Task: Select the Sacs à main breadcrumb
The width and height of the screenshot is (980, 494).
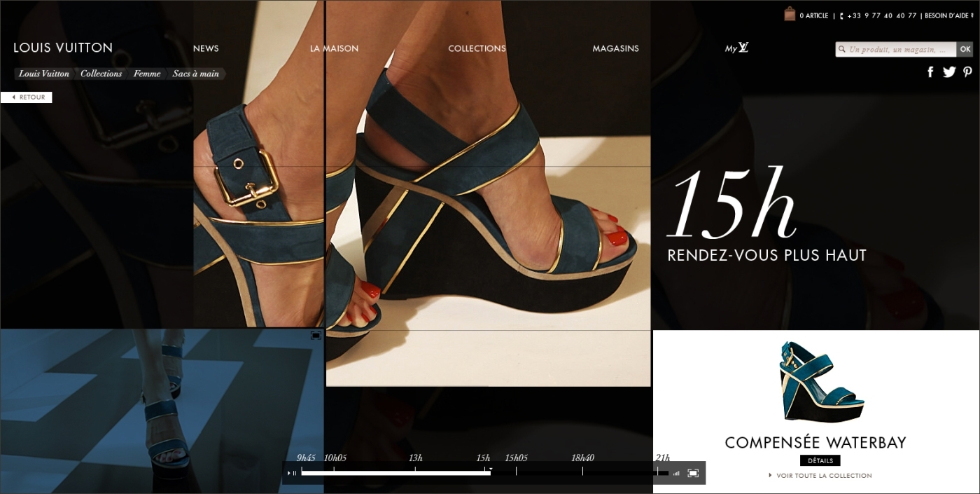Action: click(196, 74)
